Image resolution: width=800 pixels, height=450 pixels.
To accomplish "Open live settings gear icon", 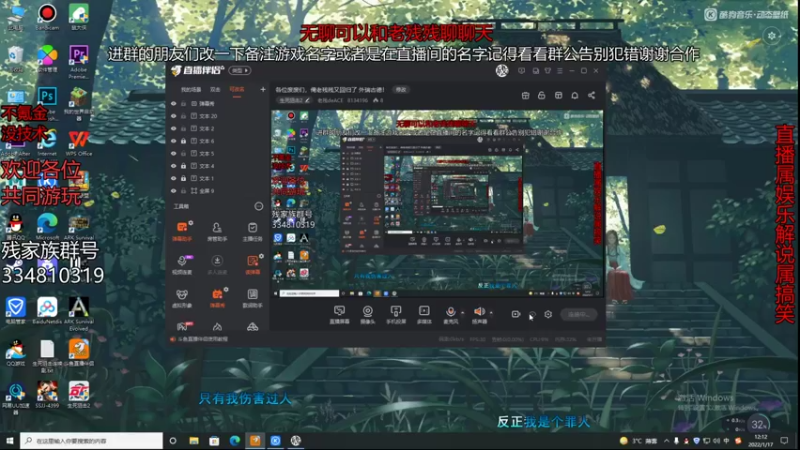I will pos(548,314).
